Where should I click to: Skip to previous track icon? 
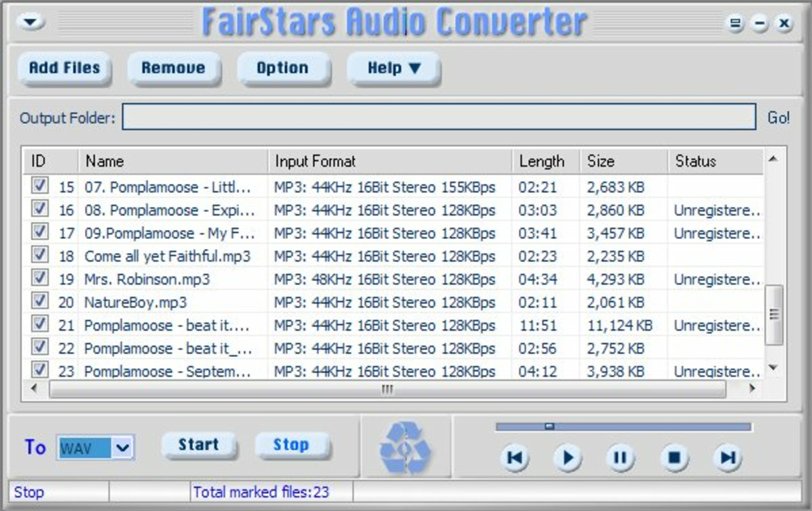click(x=514, y=457)
